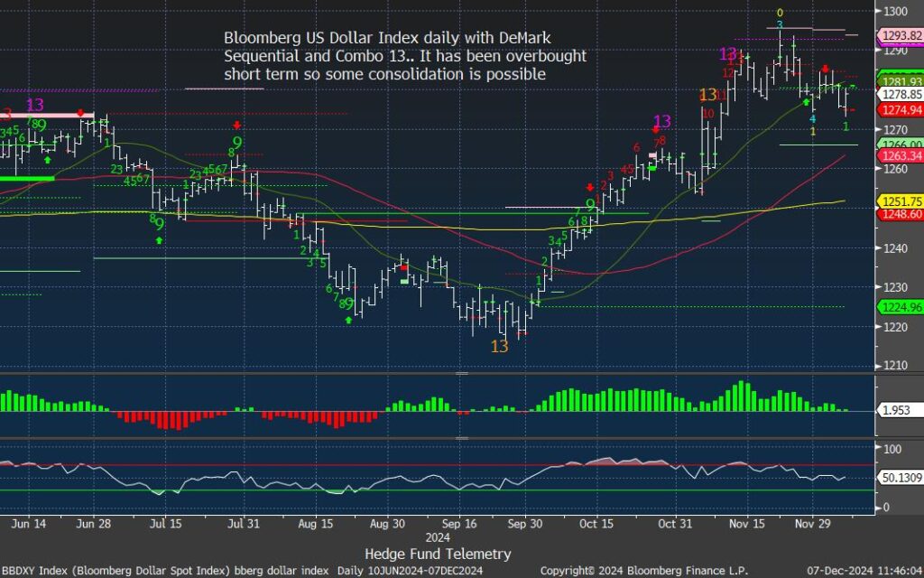Viewport: 924px width, 578px height.
Task: Click the Aug 30 date label
Action: tap(387, 524)
